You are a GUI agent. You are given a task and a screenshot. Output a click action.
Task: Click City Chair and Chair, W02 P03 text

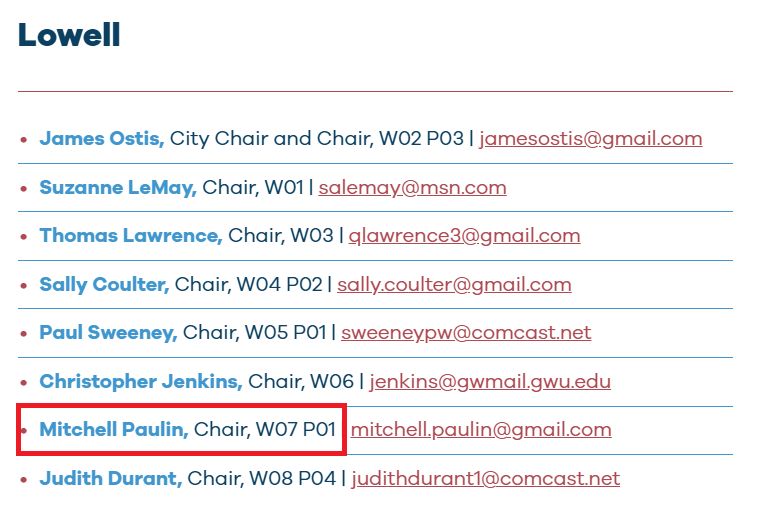[x=317, y=139]
